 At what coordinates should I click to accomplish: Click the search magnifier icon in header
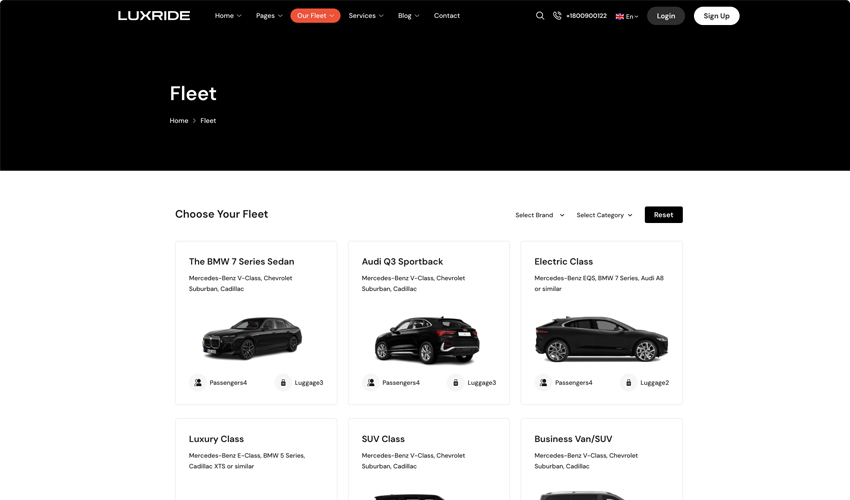click(x=540, y=16)
